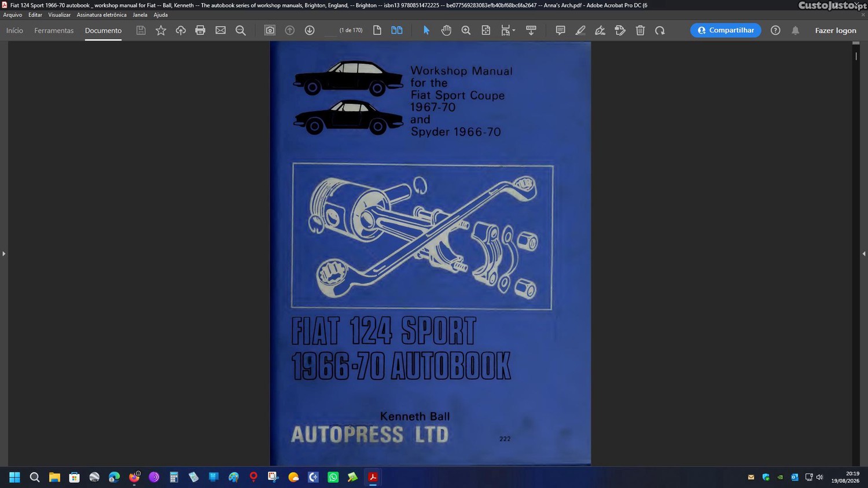The image size is (868, 488).
Task: Click the page number input field
Action: point(330,30)
